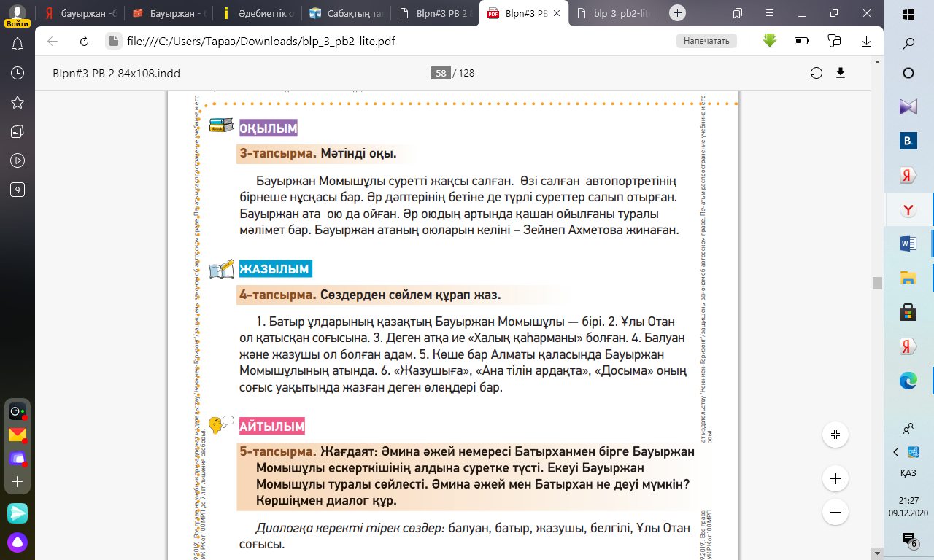Screen dimensions: 934x560
Task: Open the browser hamburger menu
Action: pyautogui.click(x=769, y=13)
